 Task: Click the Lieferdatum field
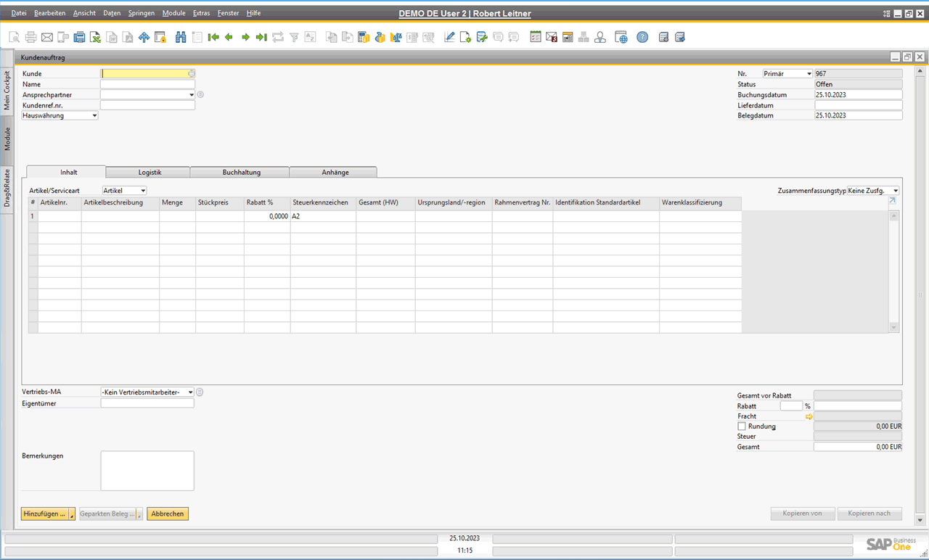[x=858, y=105]
